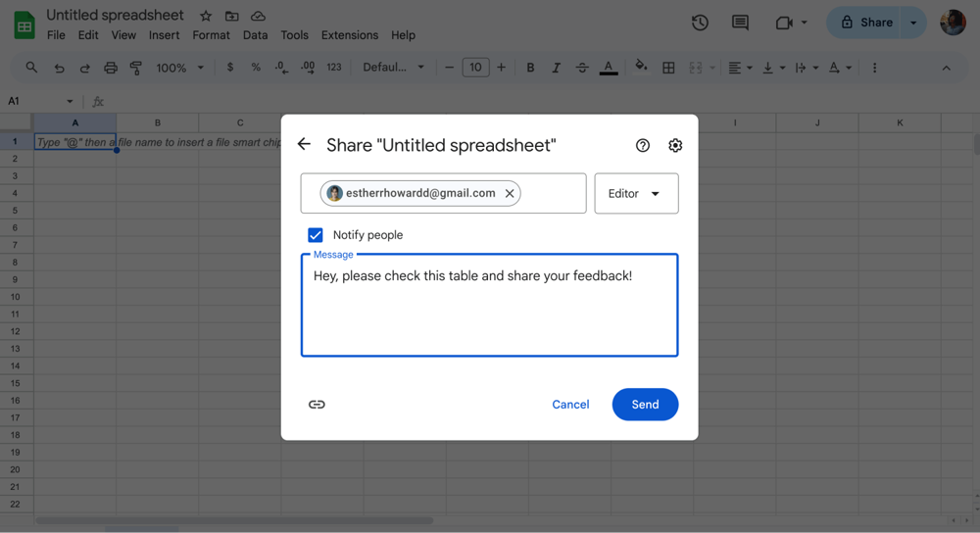
Task: Click the back arrow in share dialog
Action: [304, 145]
